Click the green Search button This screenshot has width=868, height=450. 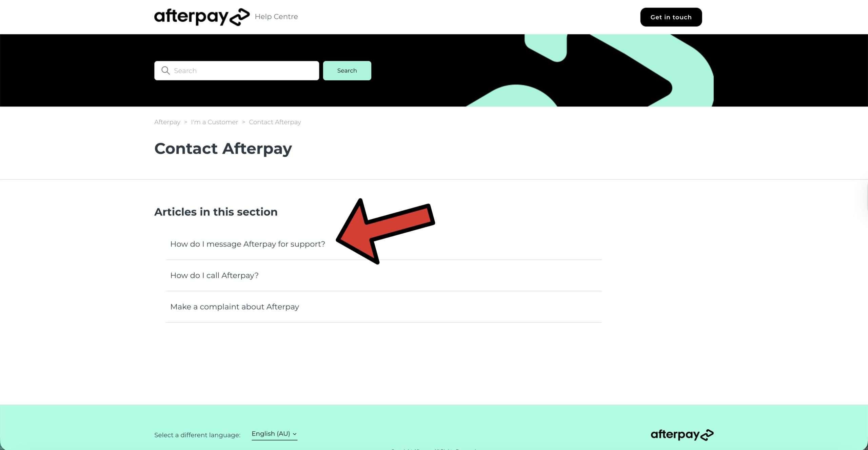(347, 71)
